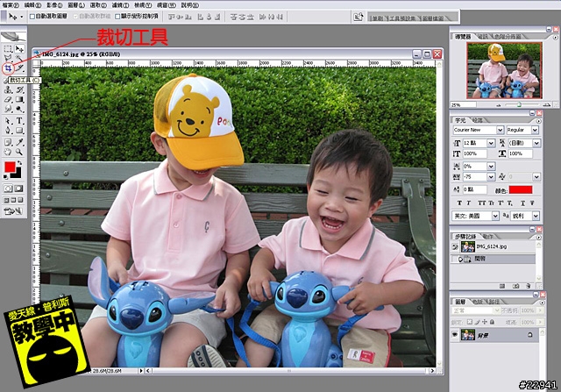Switch to Histogram tab in Navigator panel
Viewport: 561px width, 392px height.
point(508,36)
